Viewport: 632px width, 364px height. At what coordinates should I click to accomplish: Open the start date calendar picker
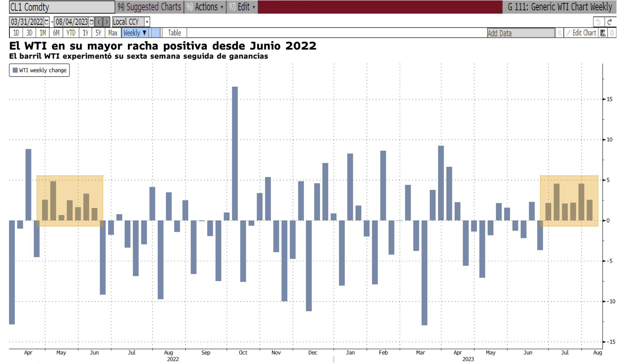click(x=47, y=22)
